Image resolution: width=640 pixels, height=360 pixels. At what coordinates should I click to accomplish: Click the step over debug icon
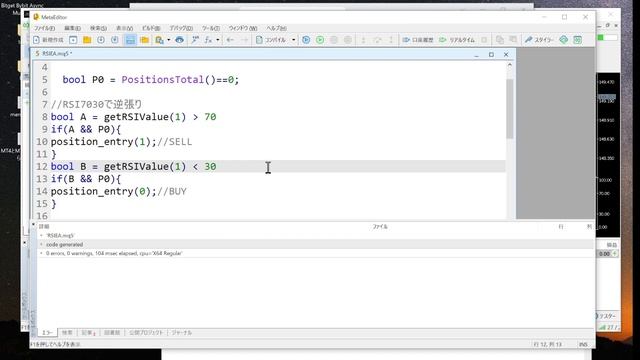click(x=377, y=40)
